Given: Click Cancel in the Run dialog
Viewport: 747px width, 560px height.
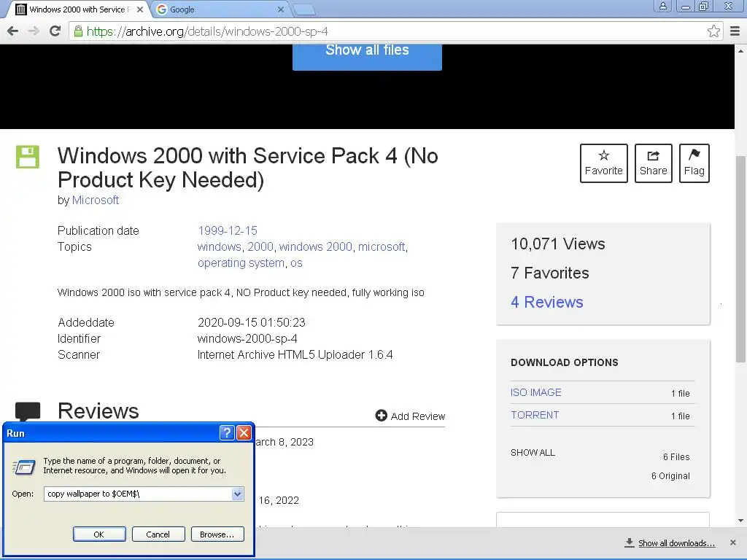Looking at the screenshot, I should tap(158, 534).
